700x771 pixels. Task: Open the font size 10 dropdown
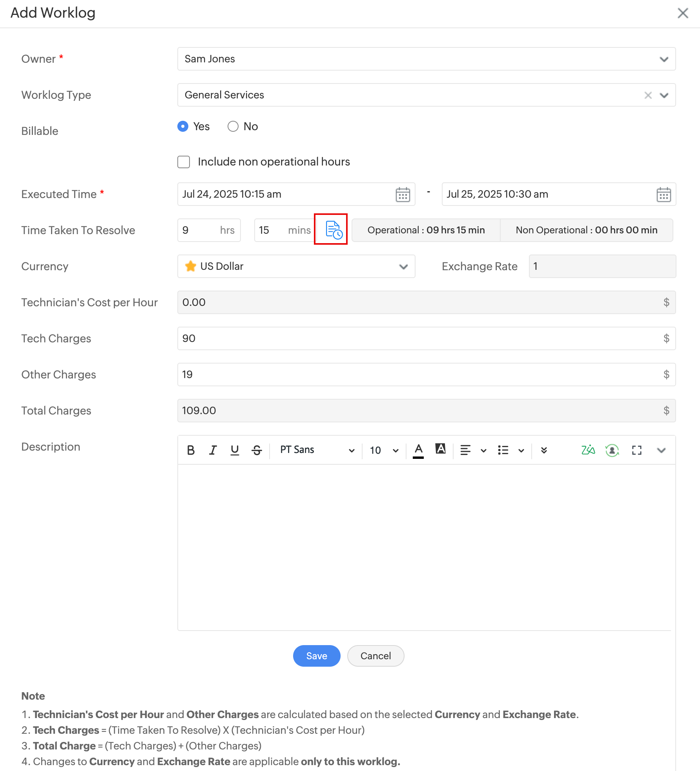(384, 450)
